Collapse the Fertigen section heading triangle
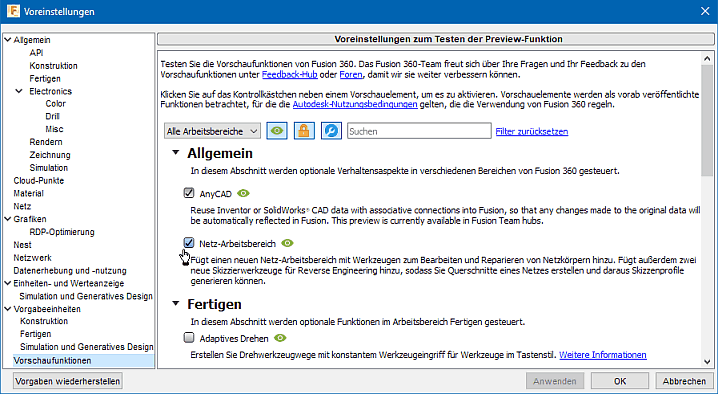This screenshot has height=394, width=718. click(x=176, y=303)
